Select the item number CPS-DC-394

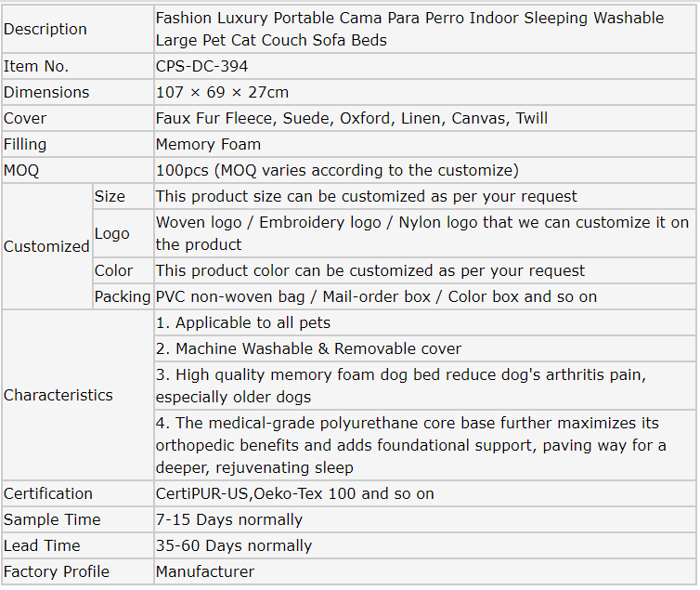coord(202,66)
